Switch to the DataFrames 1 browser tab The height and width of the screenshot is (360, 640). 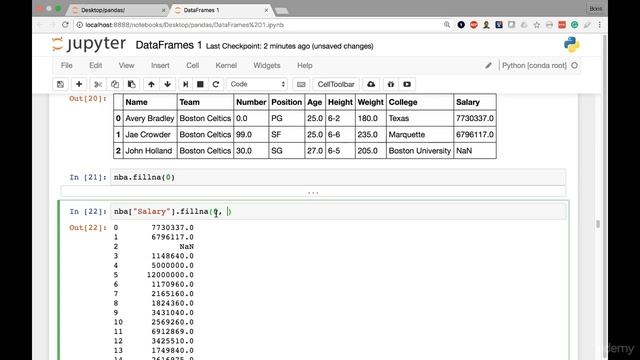pyautogui.click(x=220, y=10)
